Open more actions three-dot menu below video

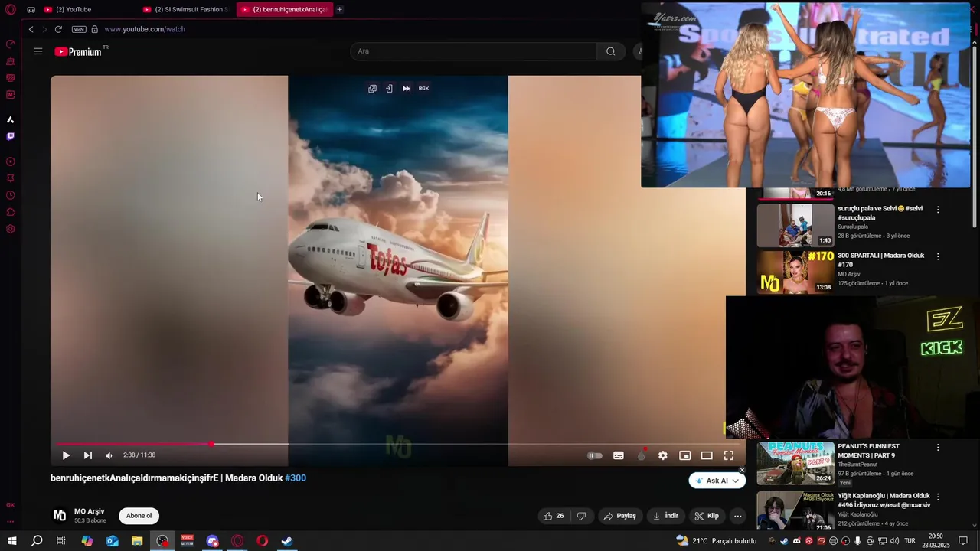click(x=737, y=516)
